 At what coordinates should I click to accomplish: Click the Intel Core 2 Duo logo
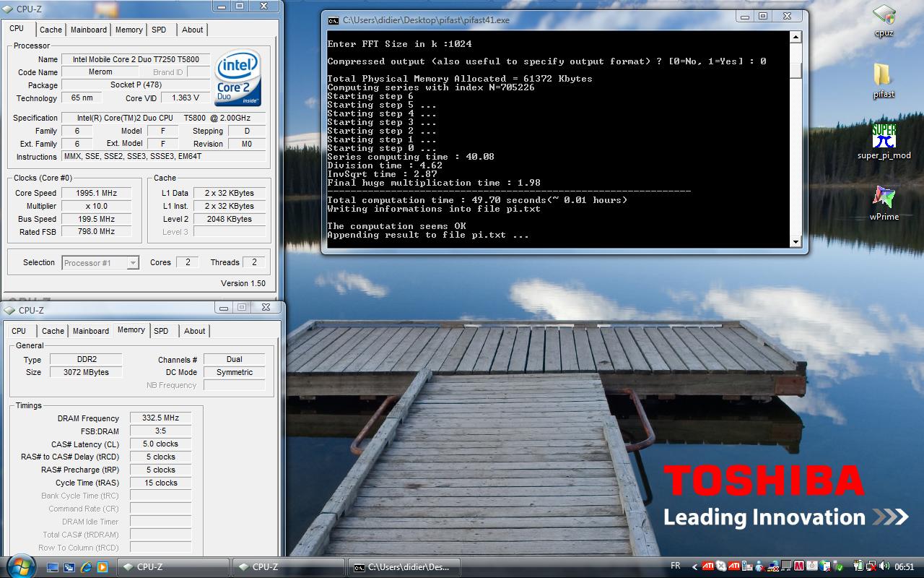238,77
